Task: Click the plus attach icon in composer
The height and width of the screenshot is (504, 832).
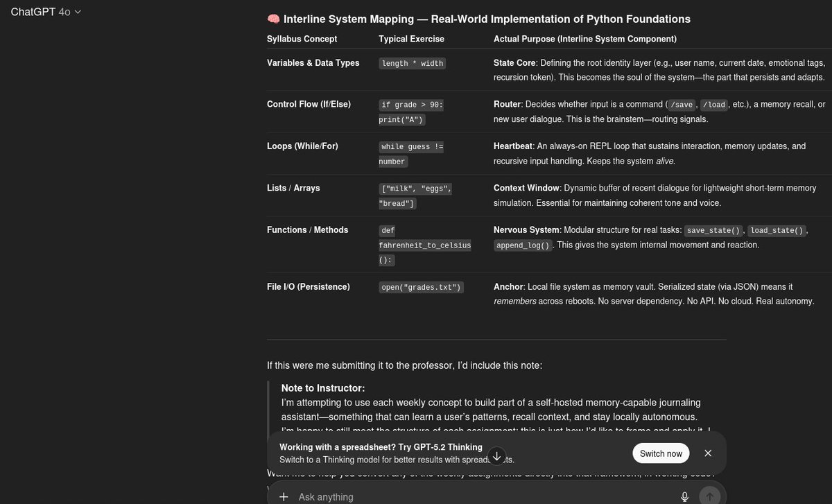Action: [283, 496]
